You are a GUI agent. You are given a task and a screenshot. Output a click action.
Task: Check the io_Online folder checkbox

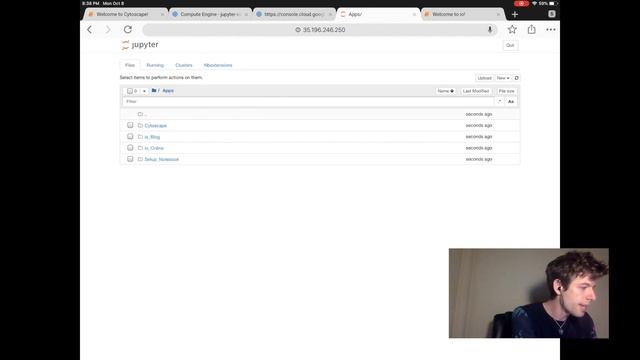click(x=130, y=148)
